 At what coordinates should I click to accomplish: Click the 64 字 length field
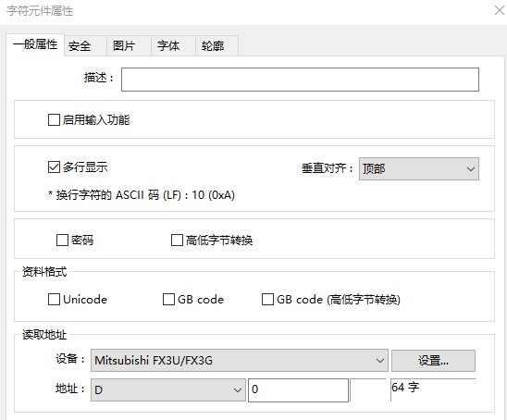(433, 389)
